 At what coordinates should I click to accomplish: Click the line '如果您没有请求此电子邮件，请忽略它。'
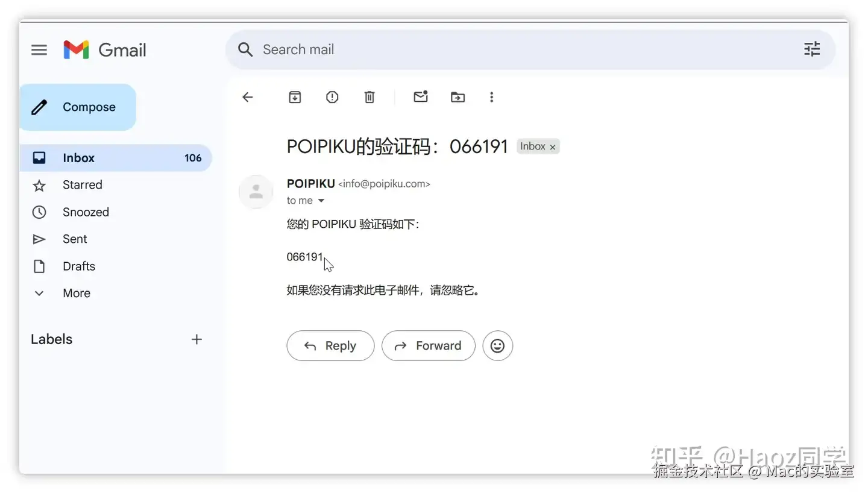tap(385, 290)
